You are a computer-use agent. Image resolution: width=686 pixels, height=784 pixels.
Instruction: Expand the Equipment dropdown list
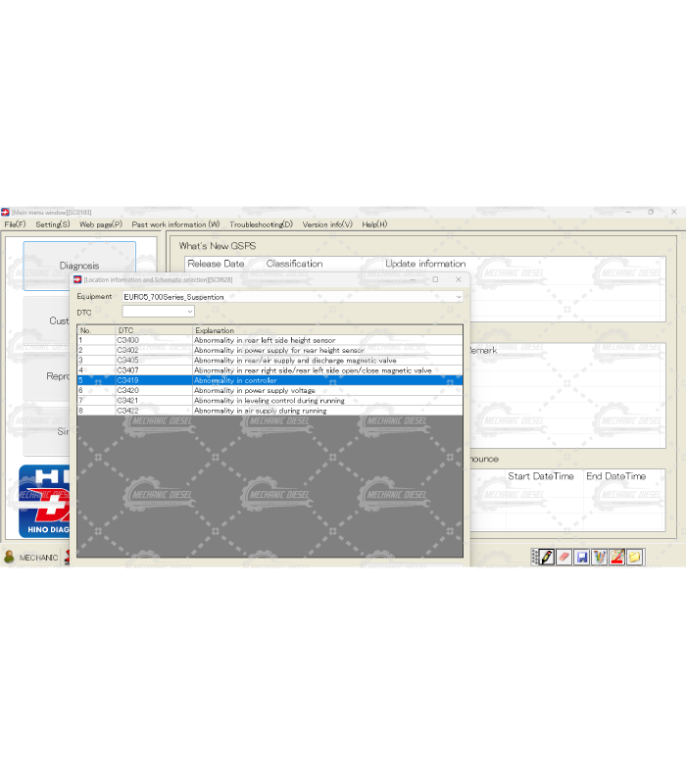coord(458,296)
